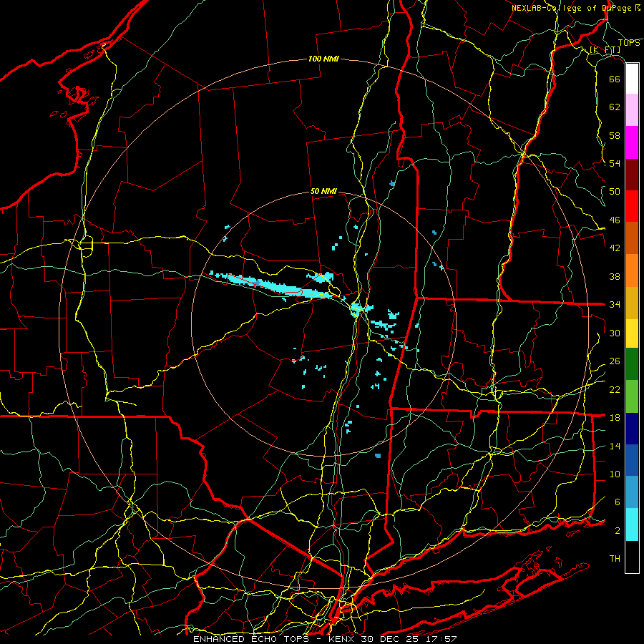Click the '50 NMI' range ring label
The image size is (644, 644).
[x=323, y=191]
